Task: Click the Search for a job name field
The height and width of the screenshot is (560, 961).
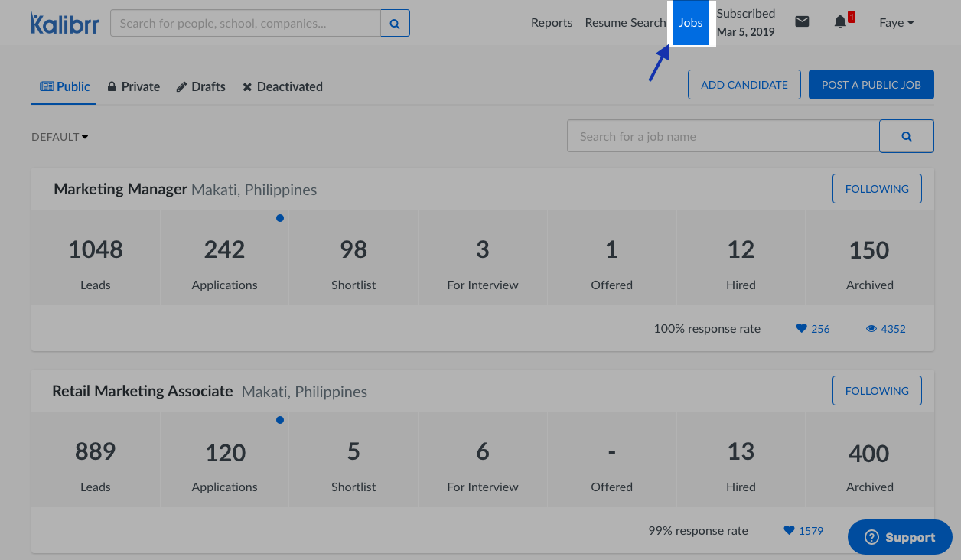Action: pos(722,136)
